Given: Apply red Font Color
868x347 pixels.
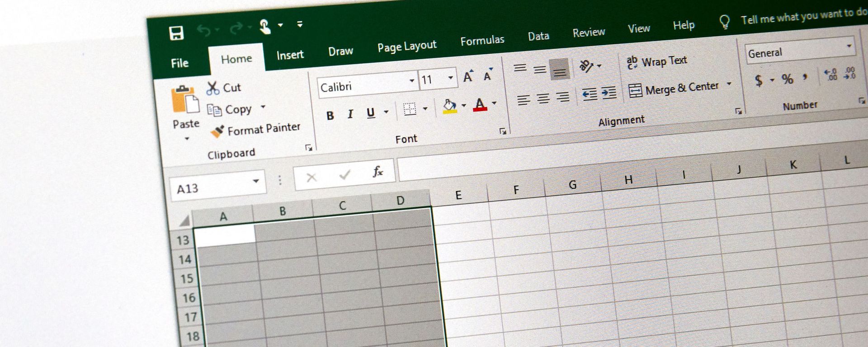Looking at the screenshot, I should 480,104.
